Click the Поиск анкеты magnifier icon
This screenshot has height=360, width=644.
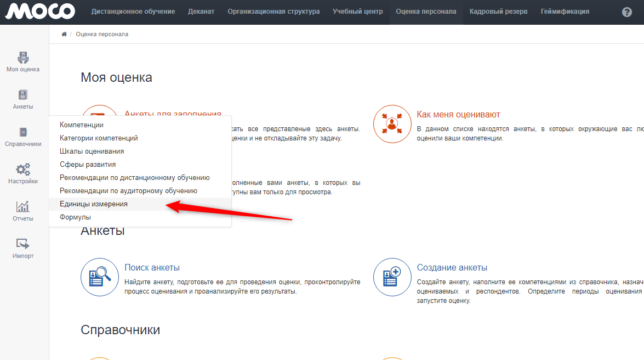pos(100,277)
